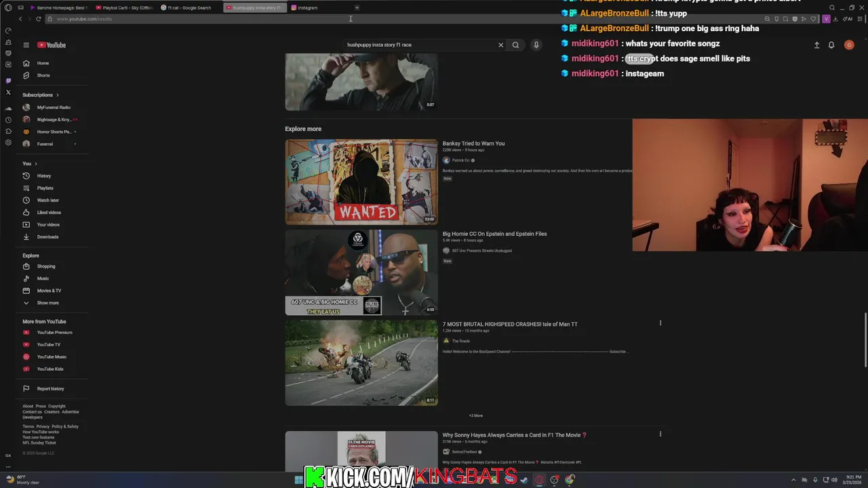Click the magnifier search button

pyautogui.click(x=515, y=45)
